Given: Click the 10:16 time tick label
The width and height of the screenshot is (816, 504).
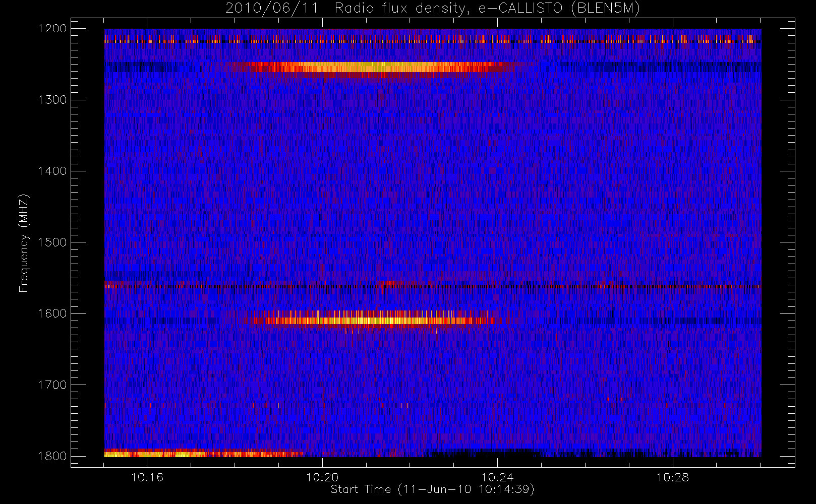Looking at the screenshot, I should pyautogui.click(x=147, y=477).
